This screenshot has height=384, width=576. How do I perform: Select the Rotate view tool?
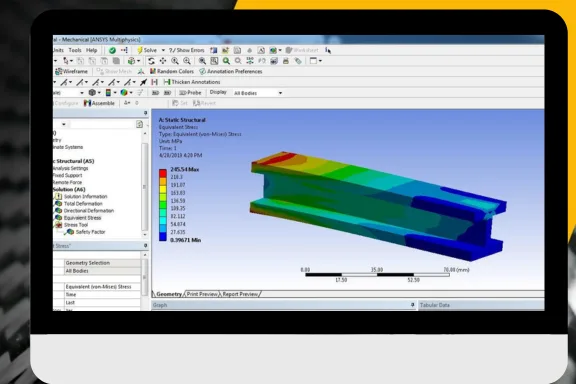[151, 61]
